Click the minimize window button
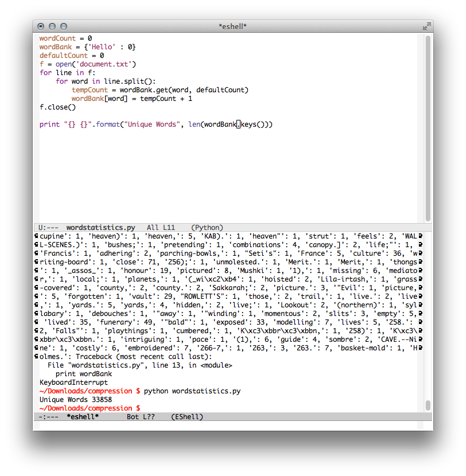This screenshot has height=476, width=466. coord(52,26)
